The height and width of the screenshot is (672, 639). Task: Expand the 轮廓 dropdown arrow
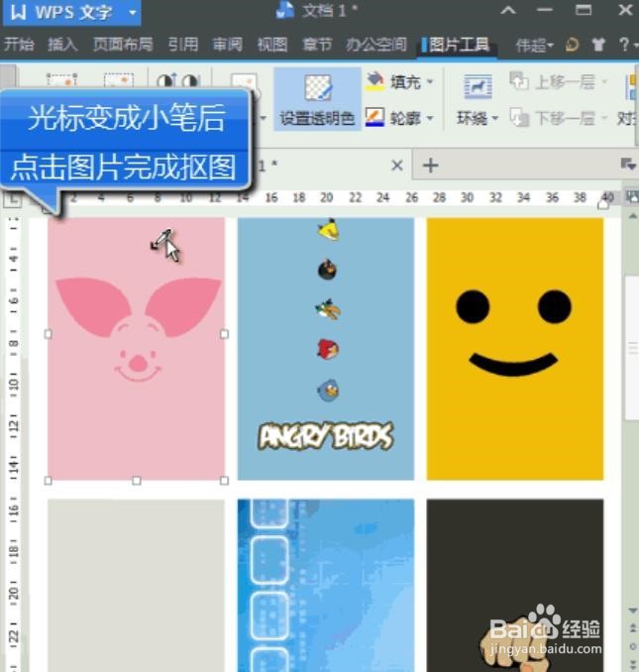click(x=430, y=118)
